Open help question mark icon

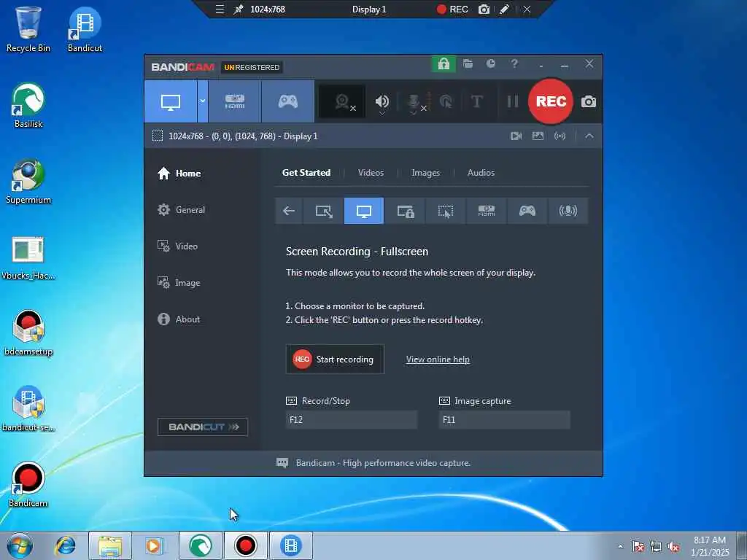click(x=514, y=64)
